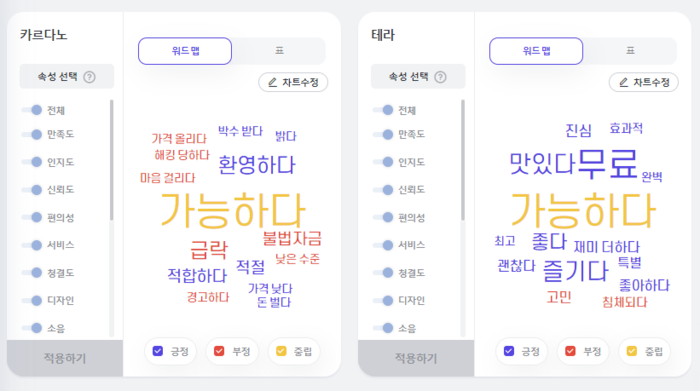Uncheck the 긍정 checkbox under 카르다노 word map
The height and width of the screenshot is (391, 700).
pyautogui.click(x=158, y=351)
